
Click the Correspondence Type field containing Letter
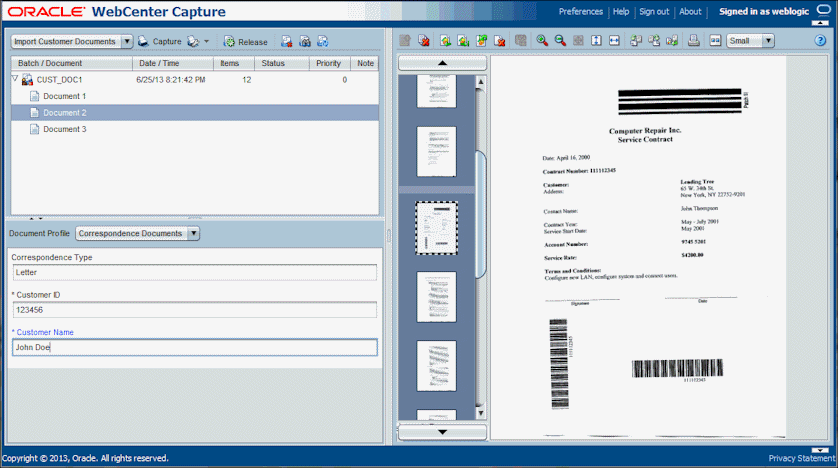pos(195,272)
